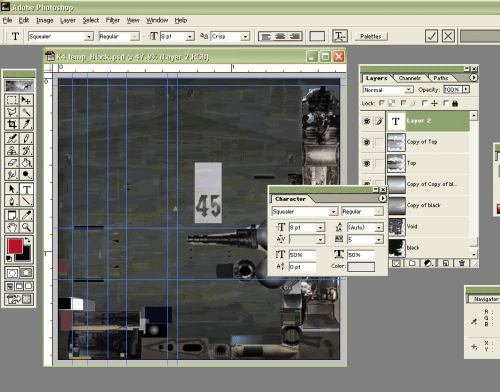Switch to Quick Mask mode
Screen dimensions: 500x392
[26, 273]
